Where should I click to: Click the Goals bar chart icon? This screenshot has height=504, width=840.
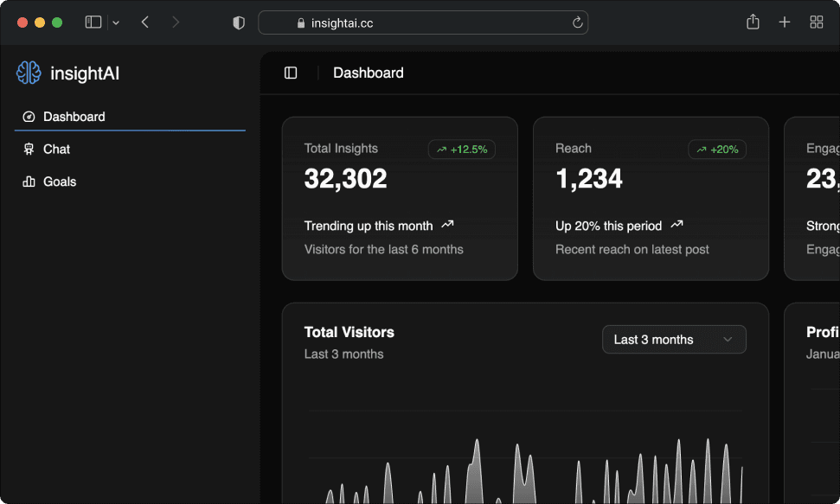(x=29, y=182)
